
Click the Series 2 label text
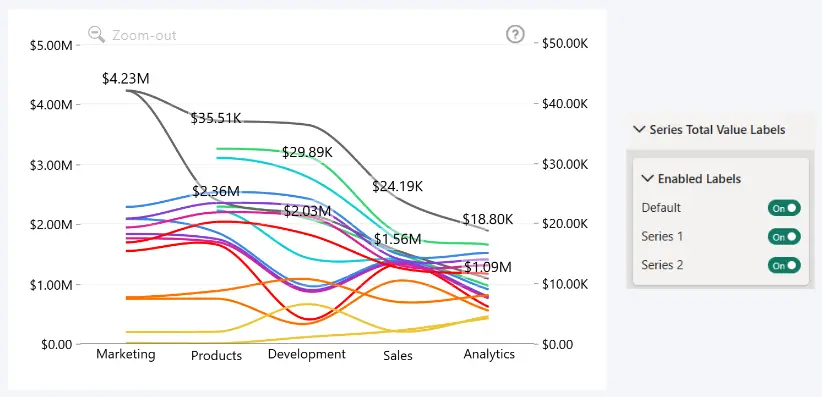pyautogui.click(x=662, y=265)
